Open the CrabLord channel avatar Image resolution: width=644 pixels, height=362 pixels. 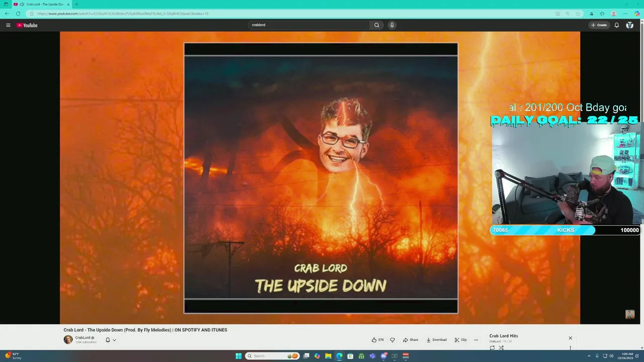(68, 340)
